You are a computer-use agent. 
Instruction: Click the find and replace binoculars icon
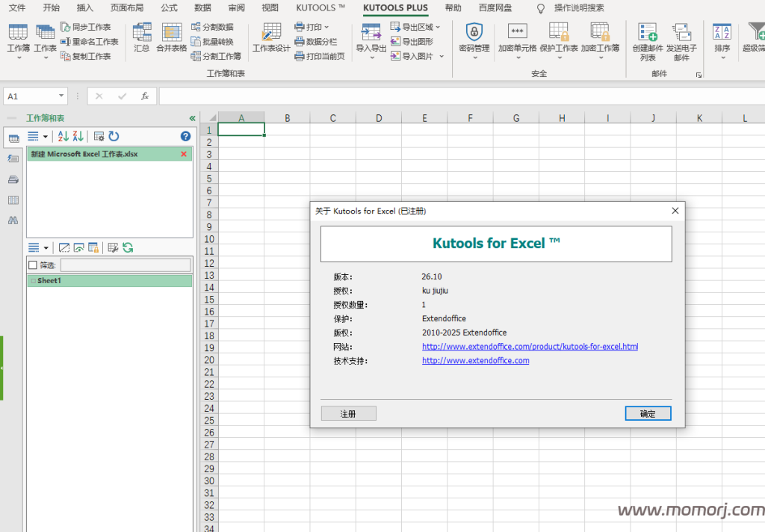pos(13,220)
